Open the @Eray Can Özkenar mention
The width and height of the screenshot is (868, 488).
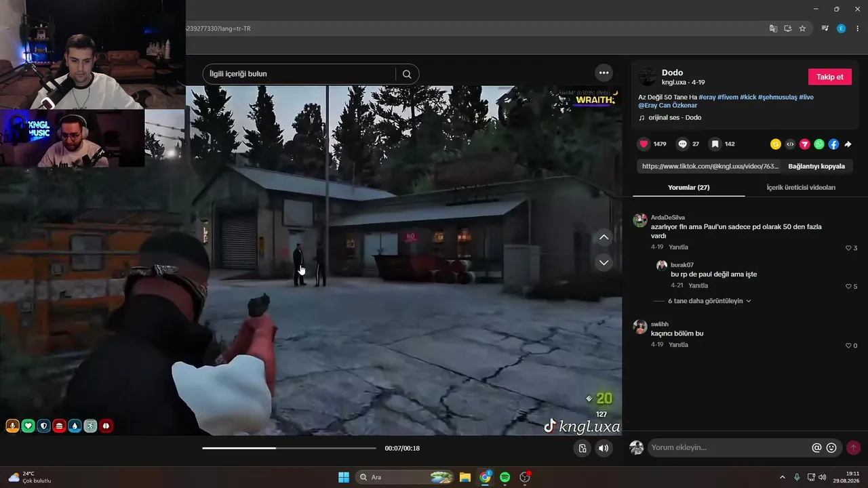[667, 106]
